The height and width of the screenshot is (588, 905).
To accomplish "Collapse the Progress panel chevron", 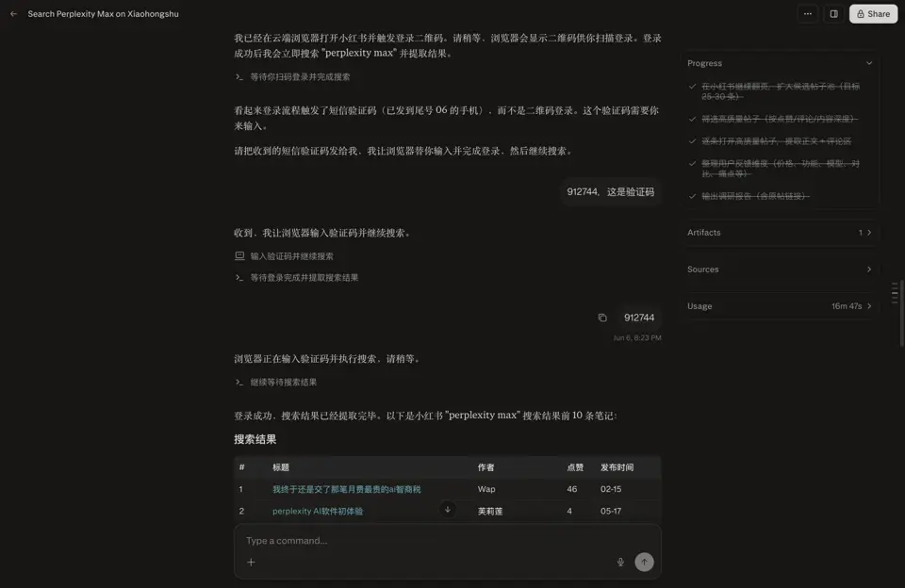I will tap(869, 63).
